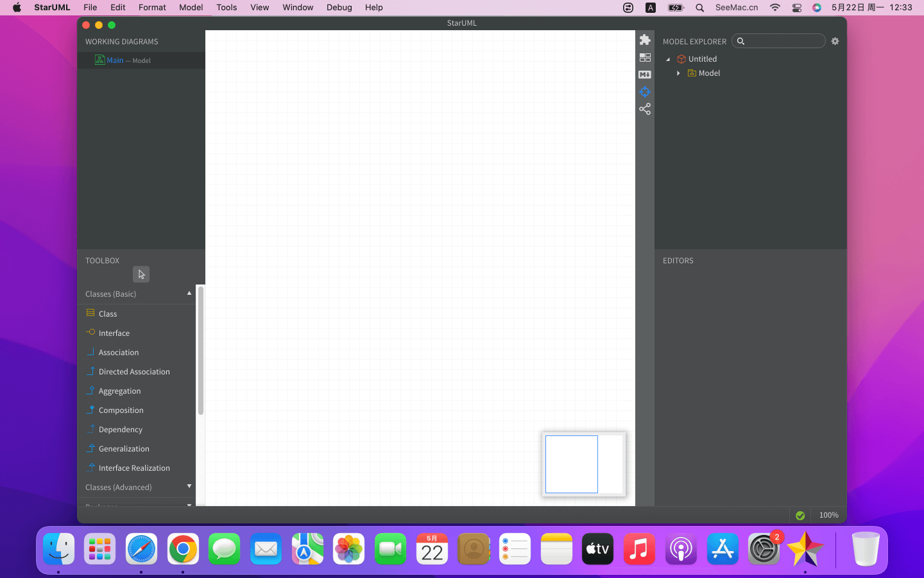The width and height of the screenshot is (924, 578).
Task: Open Spotlight search in menu bar
Action: [x=699, y=8]
